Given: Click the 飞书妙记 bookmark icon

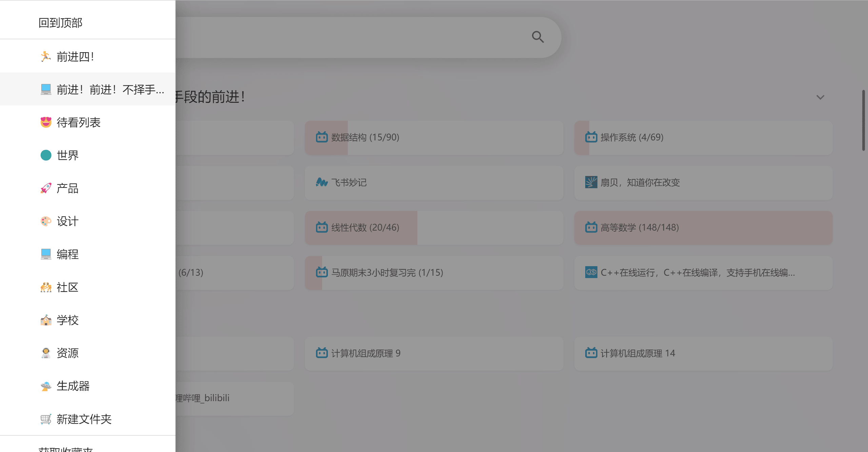Looking at the screenshot, I should click(321, 182).
